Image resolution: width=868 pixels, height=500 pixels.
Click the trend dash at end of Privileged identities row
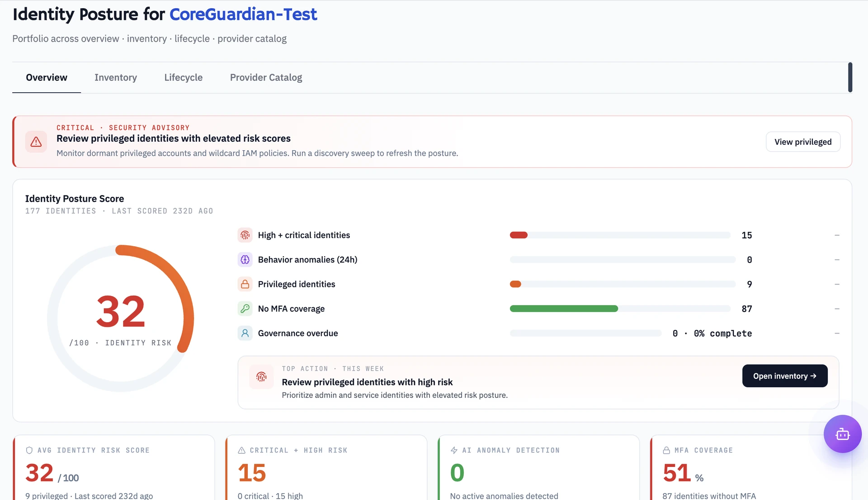(x=837, y=284)
